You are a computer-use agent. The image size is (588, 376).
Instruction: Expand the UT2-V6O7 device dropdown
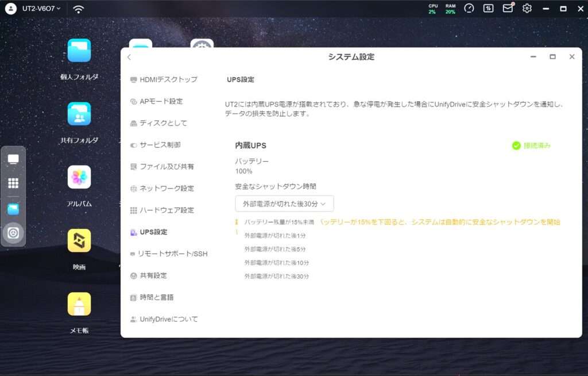[41, 8]
